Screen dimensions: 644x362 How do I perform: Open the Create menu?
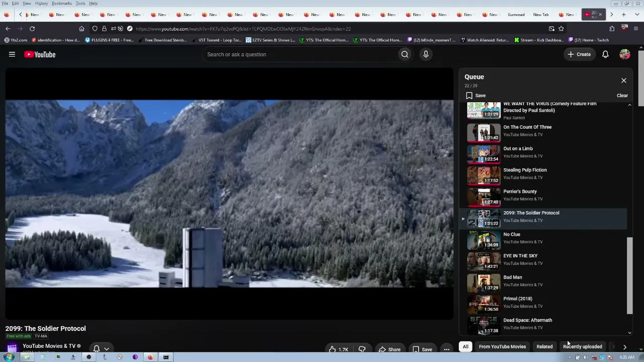[x=579, y=54]
